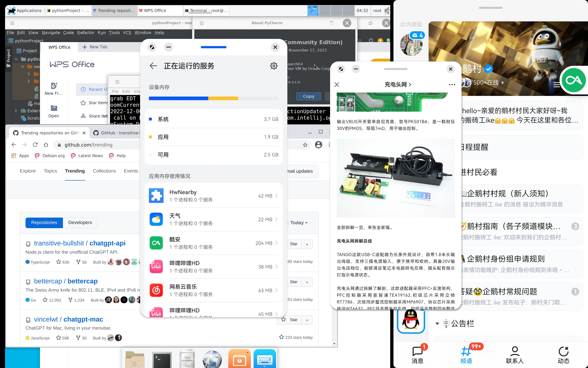
Task: Close the 充电头网 article with X
Action: pyautogui.click(x=337, y=84)
